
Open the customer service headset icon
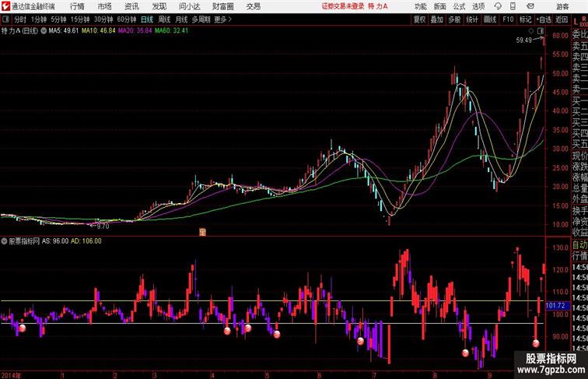[x=498, y=6]
